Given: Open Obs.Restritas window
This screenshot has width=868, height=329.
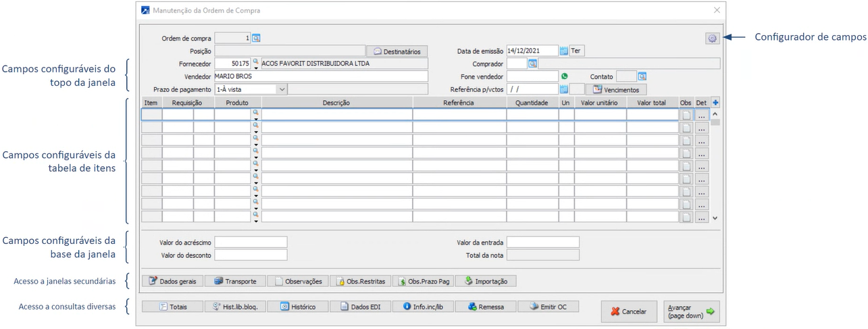Looking at the screenshot, I should point(361,281).
